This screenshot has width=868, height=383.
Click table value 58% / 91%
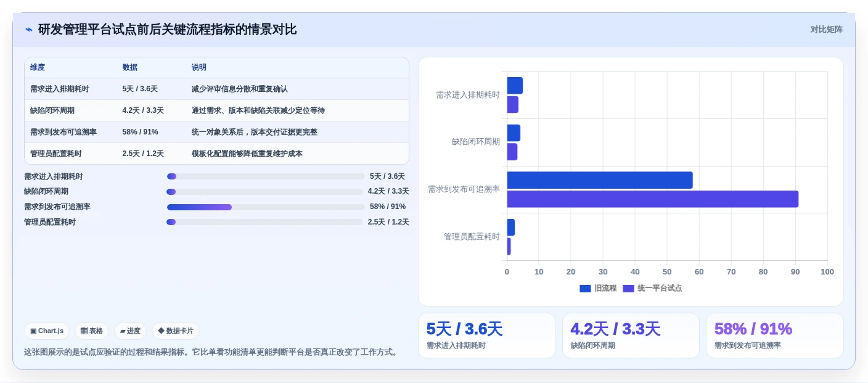point(140,132)
